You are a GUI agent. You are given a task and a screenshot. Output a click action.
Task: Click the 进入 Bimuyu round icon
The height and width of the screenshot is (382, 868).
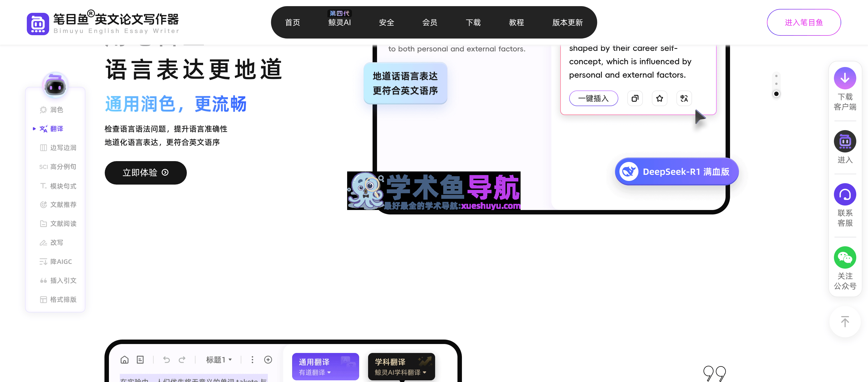tap(845, 141)
